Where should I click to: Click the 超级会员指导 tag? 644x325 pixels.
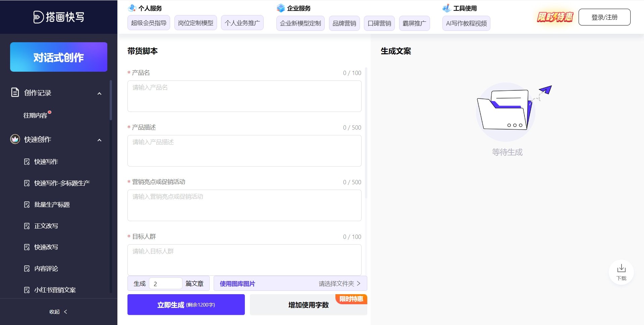pos(149,23)
